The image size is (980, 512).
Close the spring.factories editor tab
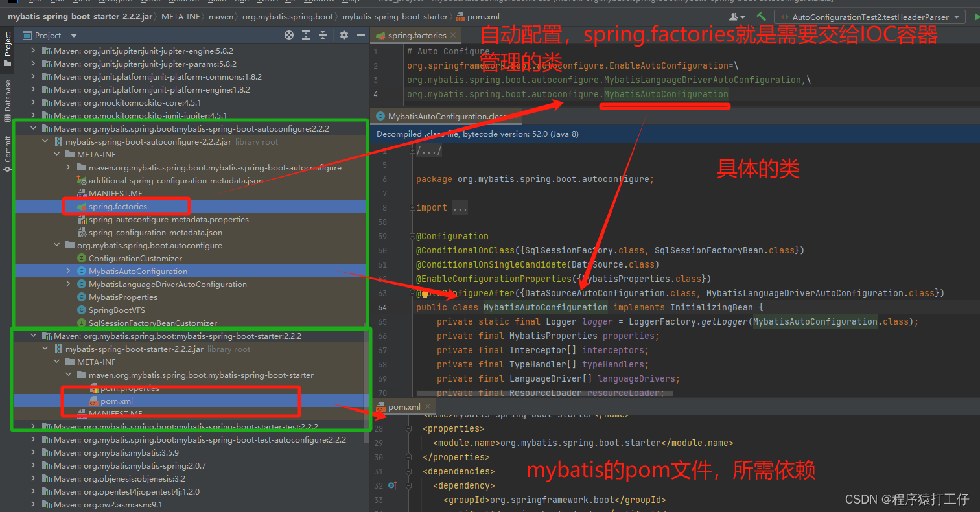point(452,35)
